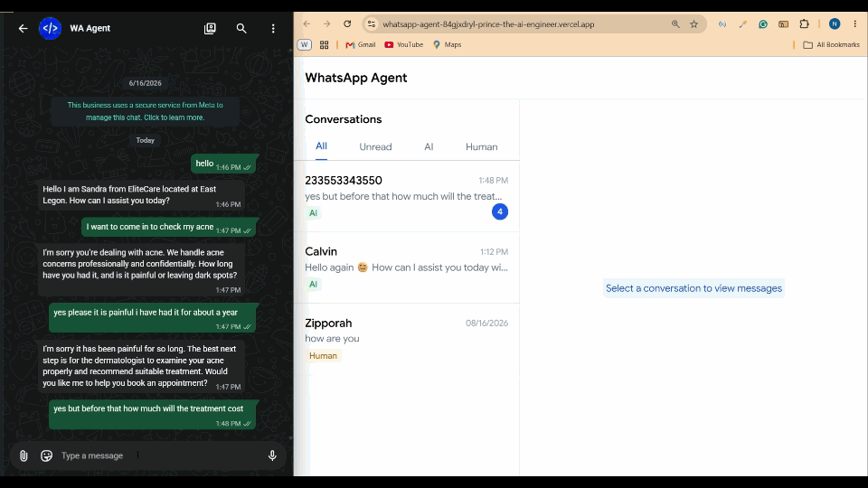
Task: Switch to the Unread conversations tab
Action: [x=375, y=146]
